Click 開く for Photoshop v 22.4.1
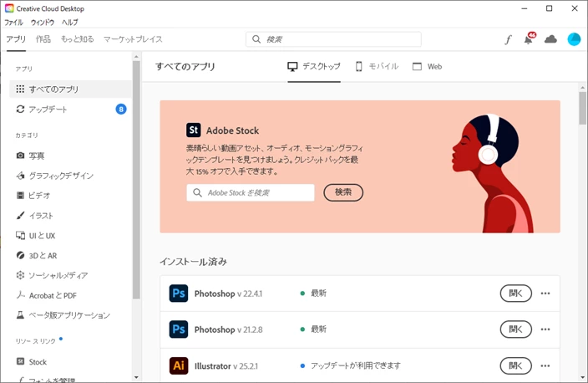The width and height of the screenshot is (588, 383). tap(515, 294)
